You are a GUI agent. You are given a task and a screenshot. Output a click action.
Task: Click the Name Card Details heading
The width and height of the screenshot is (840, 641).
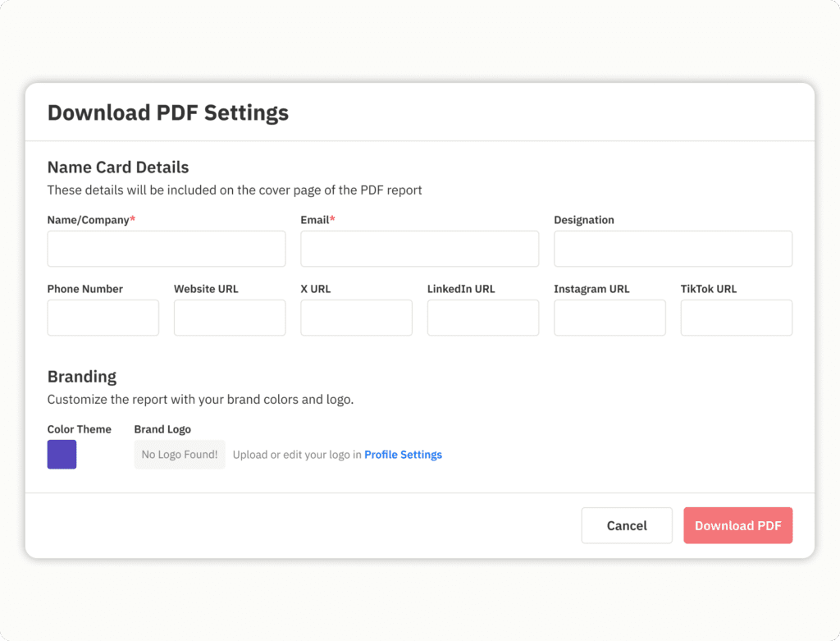pos(118,167)
